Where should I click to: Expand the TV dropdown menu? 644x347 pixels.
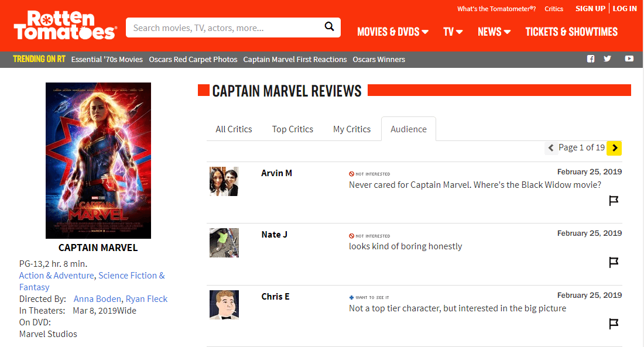(x=453, y=32)
